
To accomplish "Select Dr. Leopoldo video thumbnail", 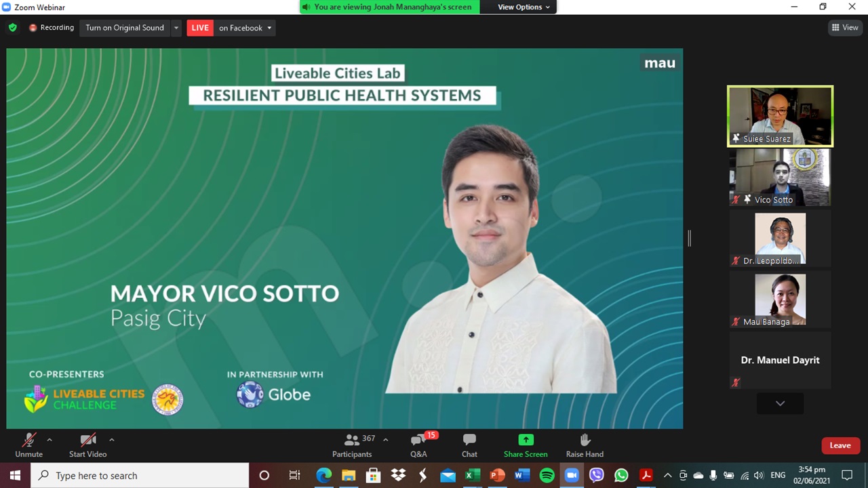I will point(780,239).
